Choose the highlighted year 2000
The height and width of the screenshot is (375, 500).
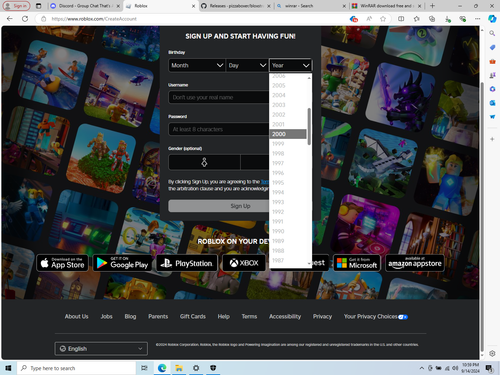click(288, 134)
